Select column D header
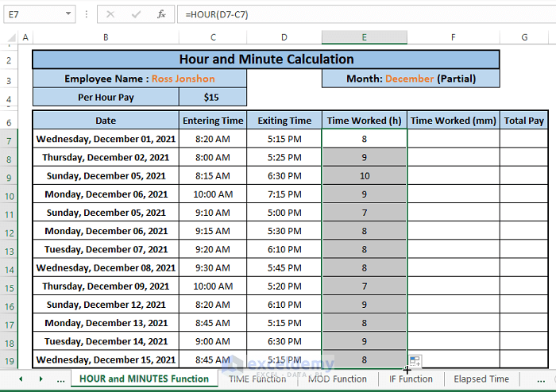This screenshot has height=392, width=556. click(x=284, y=37)
